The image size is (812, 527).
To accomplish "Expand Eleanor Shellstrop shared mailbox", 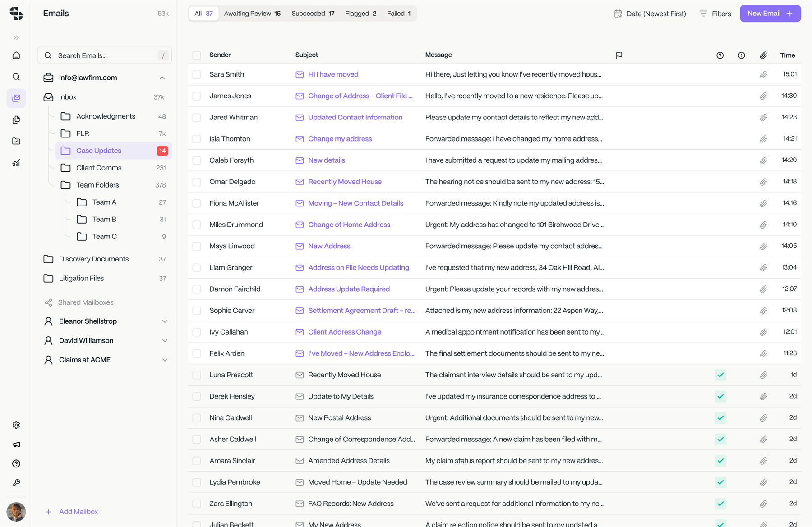I will tap(165, 321).
